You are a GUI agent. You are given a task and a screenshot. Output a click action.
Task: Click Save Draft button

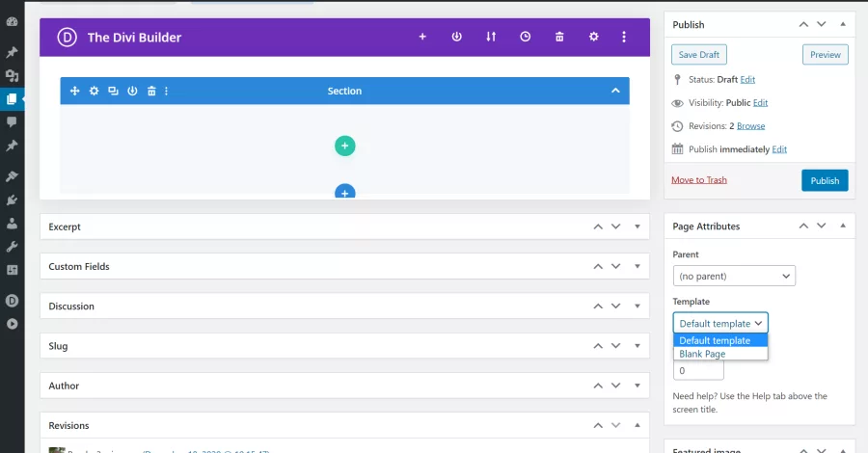[x=698, y=55]
